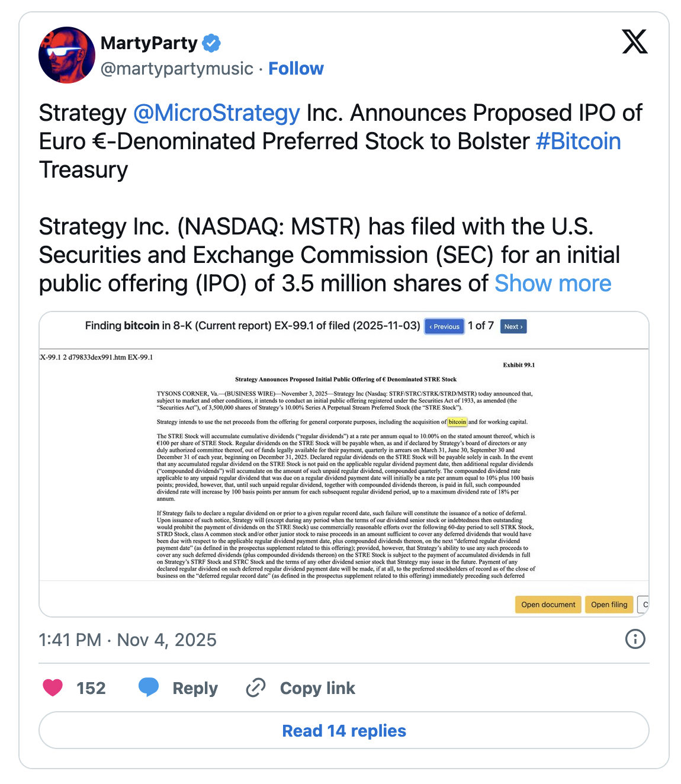Screen dimensions: 681x784
Task: Click the Open document button
Action: point(548,605)
